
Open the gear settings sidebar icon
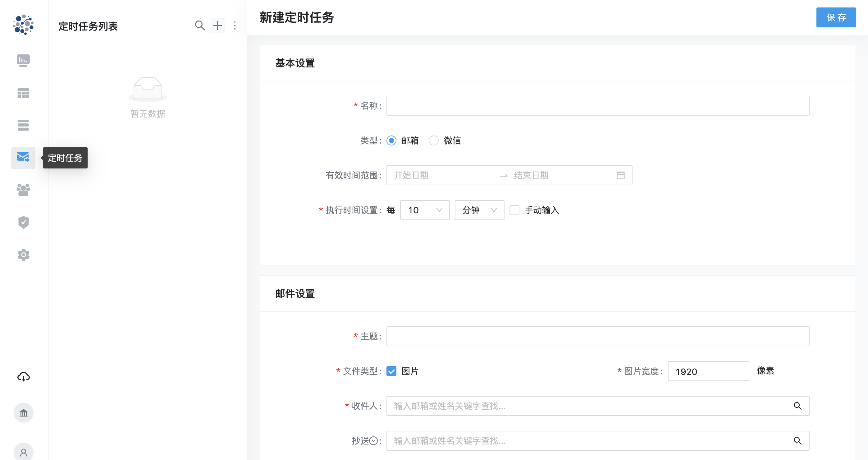(23, 255)
